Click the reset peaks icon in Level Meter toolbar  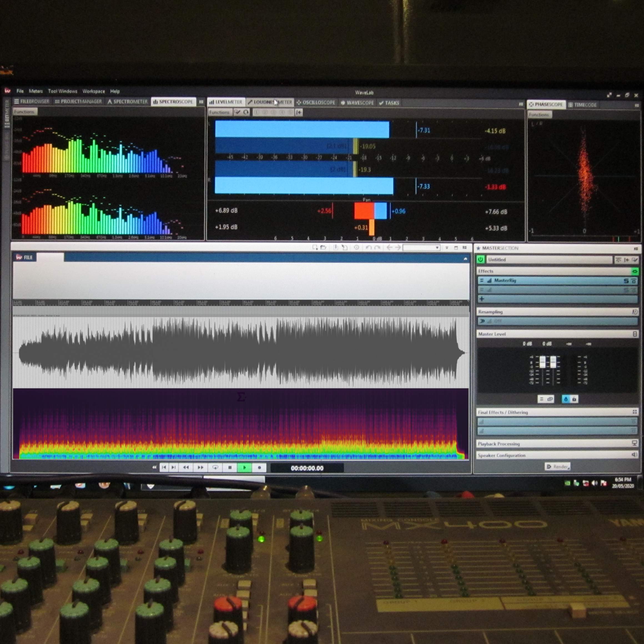click(246, 112)
